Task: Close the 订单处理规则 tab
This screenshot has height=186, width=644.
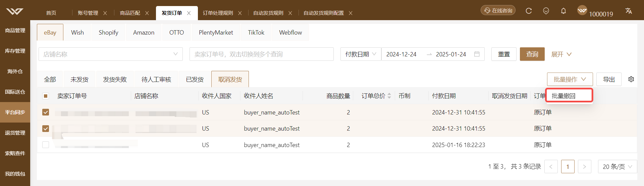Action: coord(240,13)
